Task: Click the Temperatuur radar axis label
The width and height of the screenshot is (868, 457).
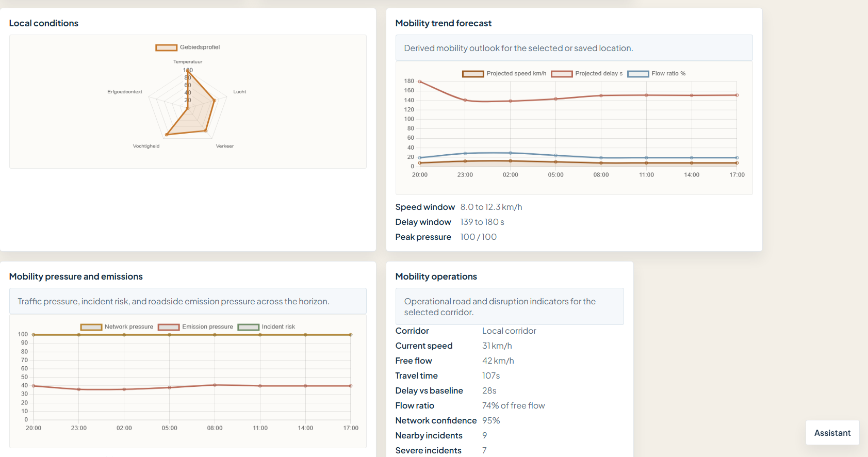Action: coord(188,62)
